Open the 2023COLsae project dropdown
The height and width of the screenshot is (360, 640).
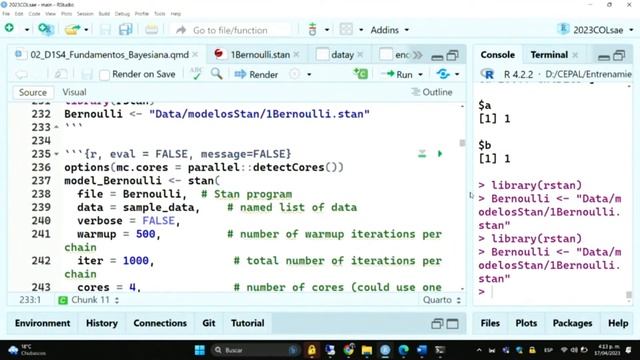596,30
